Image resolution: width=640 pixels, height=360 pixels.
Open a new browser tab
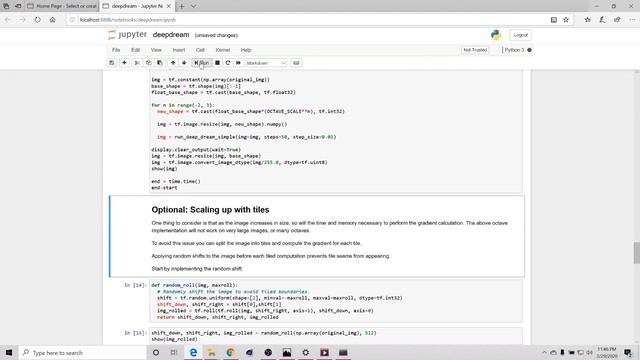182,6
